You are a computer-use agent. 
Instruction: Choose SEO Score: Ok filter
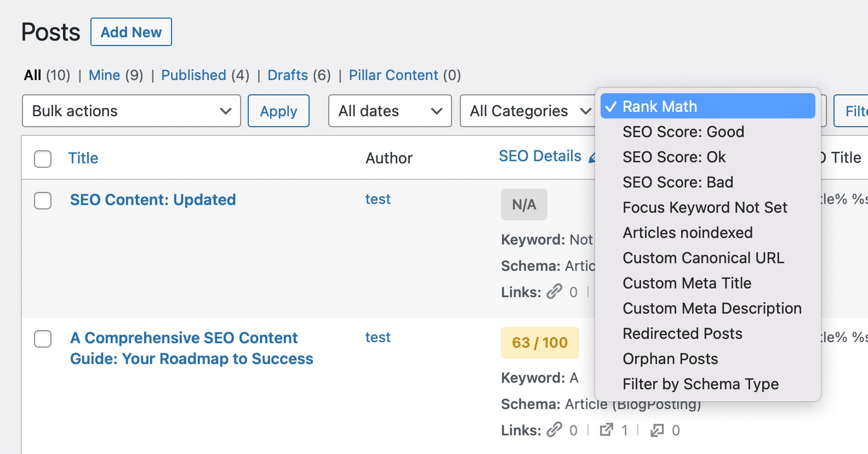[x=708, y=157]
